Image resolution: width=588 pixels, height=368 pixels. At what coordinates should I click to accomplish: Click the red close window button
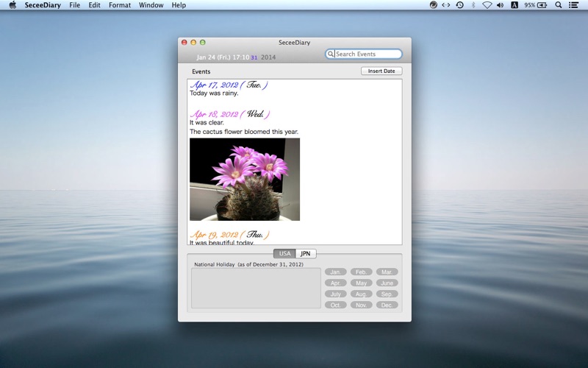(x=184, y=43)
